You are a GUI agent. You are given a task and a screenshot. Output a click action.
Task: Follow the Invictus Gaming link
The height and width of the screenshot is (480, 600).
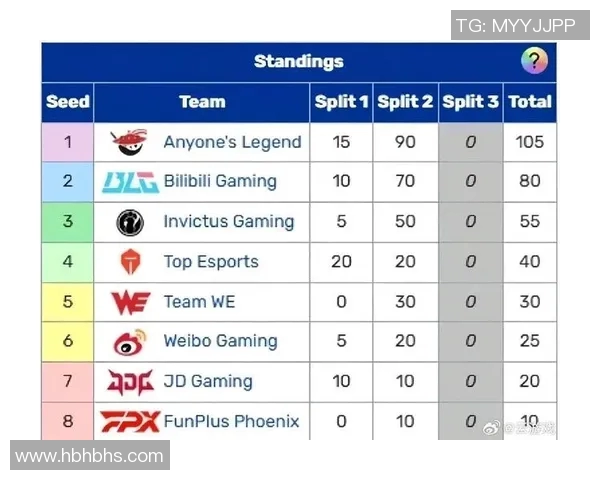pos(229,222)
